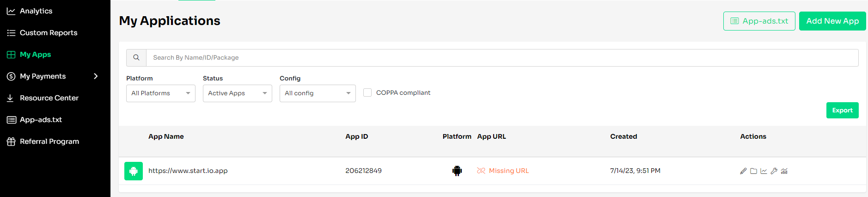This screenshot has width=868, height=197.
Task: Click the created date 7/14/23, 9:51 PM
Action: [635, 171]
